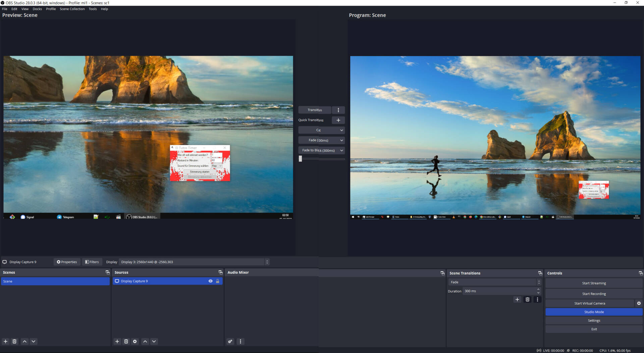
Task: Add a new scene with plus icon
Action: [5, 341]
